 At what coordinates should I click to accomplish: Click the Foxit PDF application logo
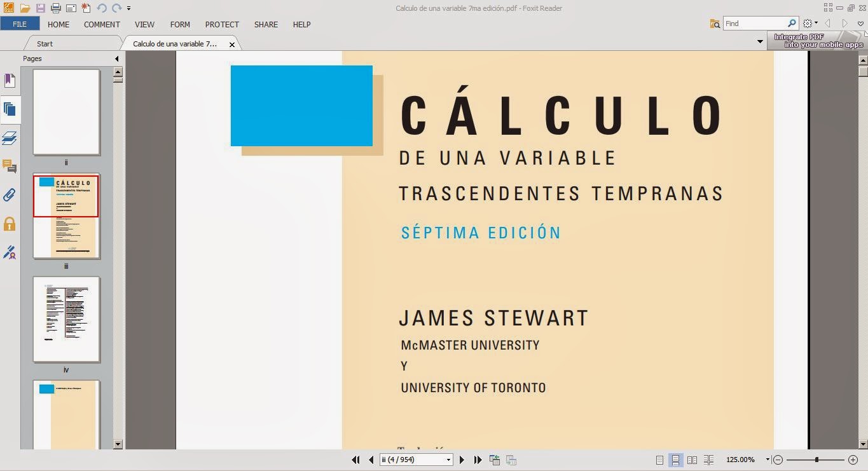(x=9, y=8)
